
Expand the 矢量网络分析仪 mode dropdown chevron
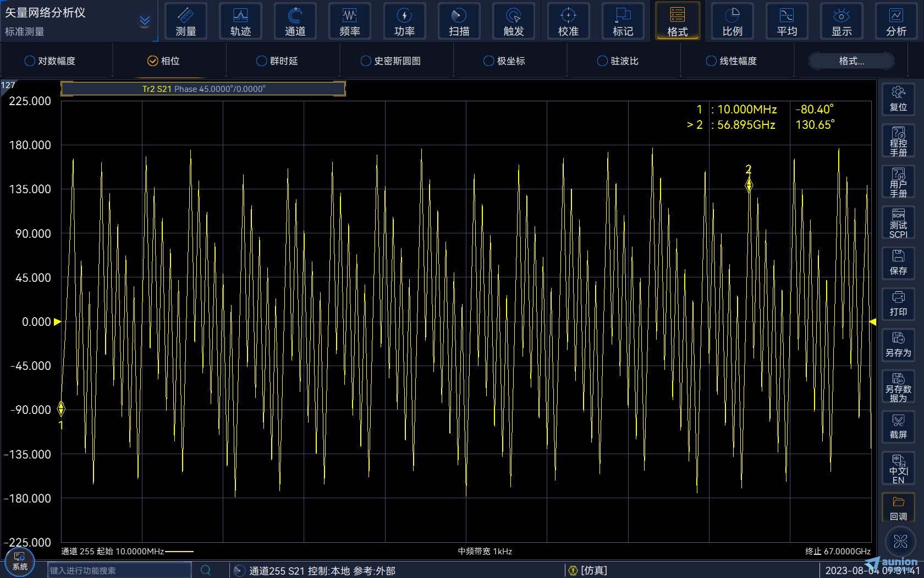[145, 21]
